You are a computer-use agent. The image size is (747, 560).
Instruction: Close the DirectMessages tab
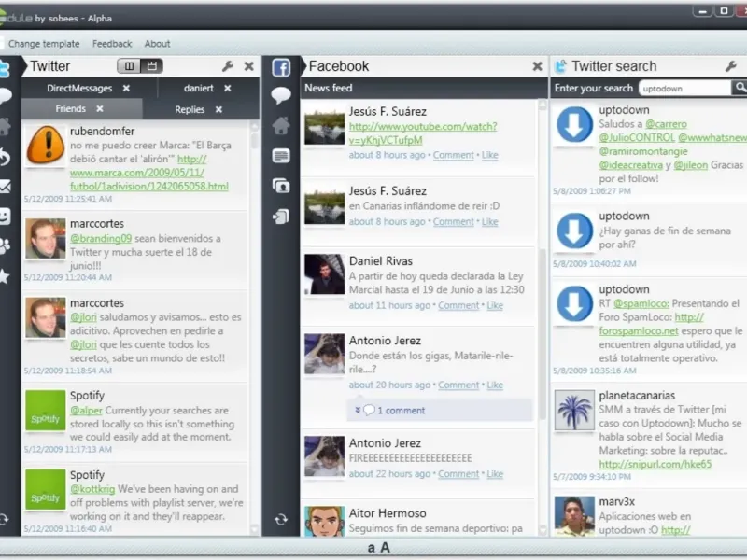click(126, 88)
